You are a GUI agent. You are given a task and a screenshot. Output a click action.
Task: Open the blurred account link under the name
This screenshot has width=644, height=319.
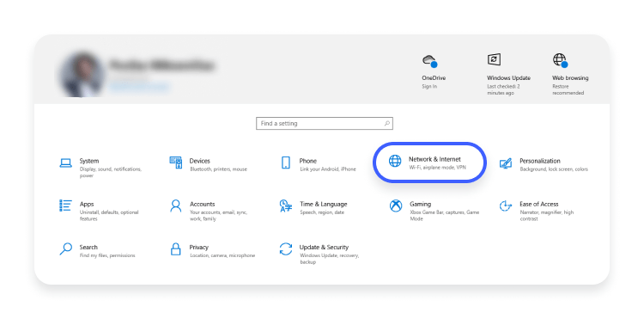point(139,87)
